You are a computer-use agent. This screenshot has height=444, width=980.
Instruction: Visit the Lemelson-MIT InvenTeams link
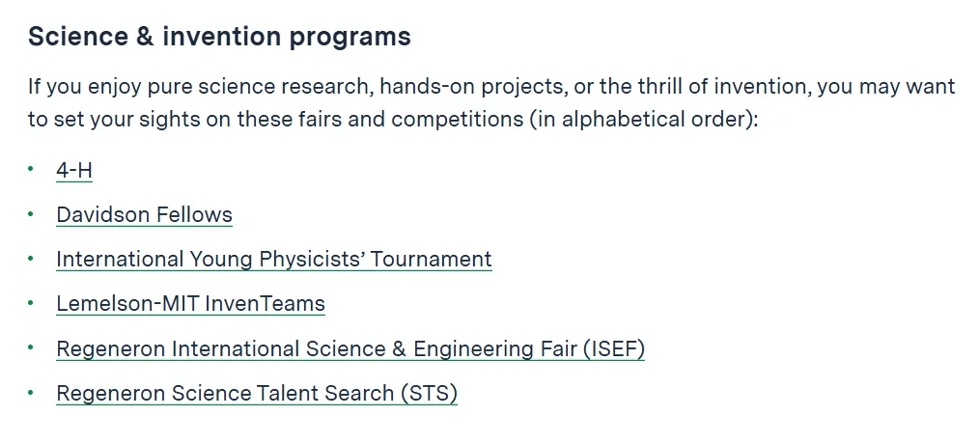pos(190,303)
